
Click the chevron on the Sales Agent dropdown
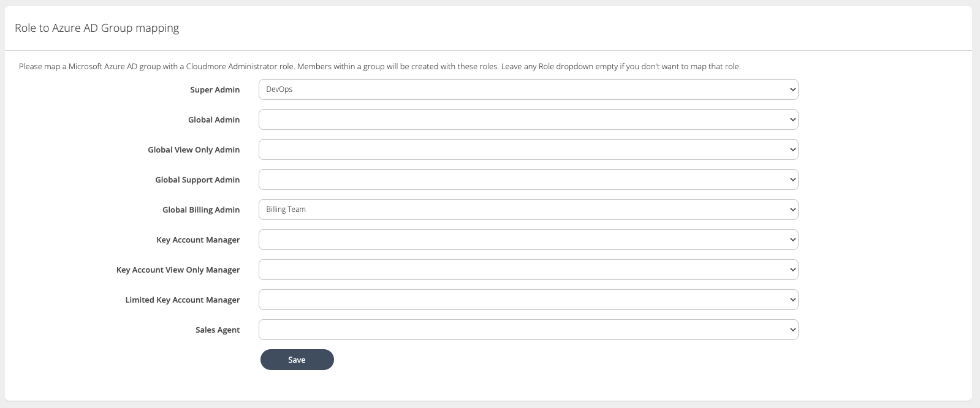pos(791,330)
